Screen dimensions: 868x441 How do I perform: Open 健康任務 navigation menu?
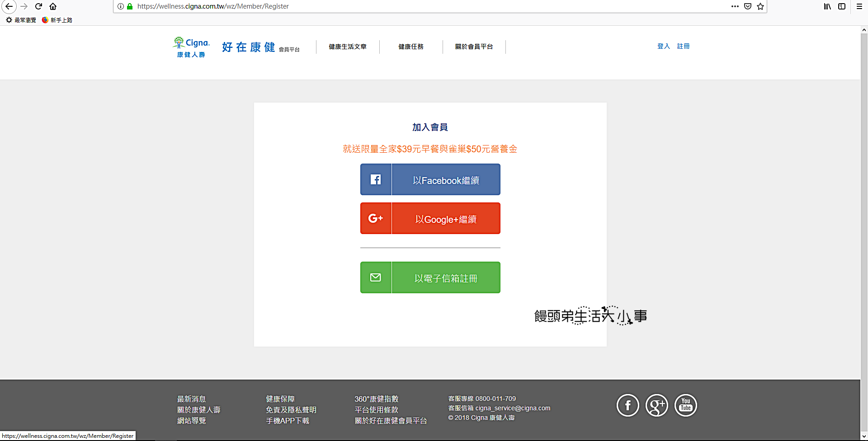click(x=411, y=47)
